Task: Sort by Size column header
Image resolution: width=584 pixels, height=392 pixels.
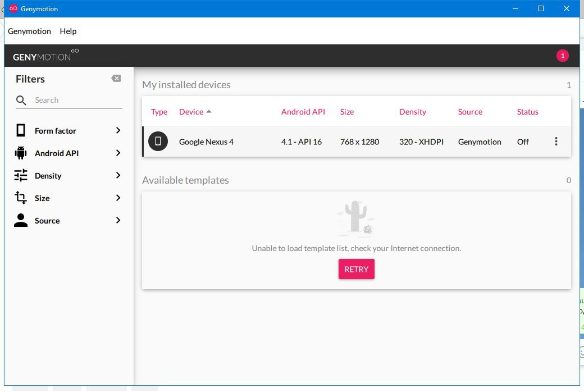Action: click(347, 112)
